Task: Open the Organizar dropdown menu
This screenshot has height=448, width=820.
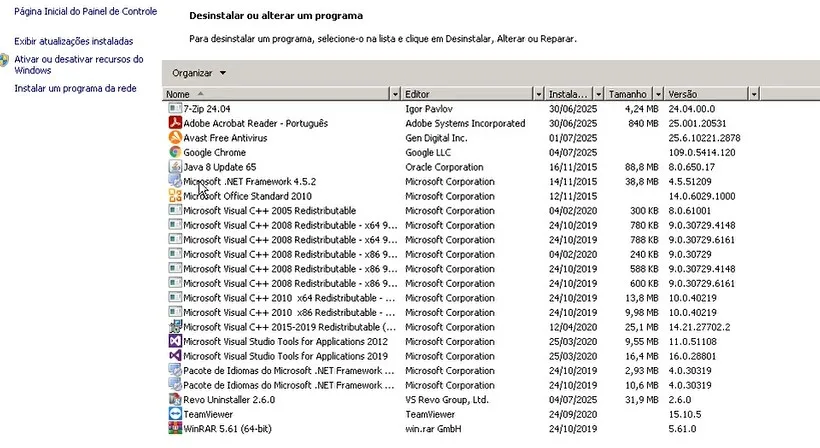Action: 199,73
